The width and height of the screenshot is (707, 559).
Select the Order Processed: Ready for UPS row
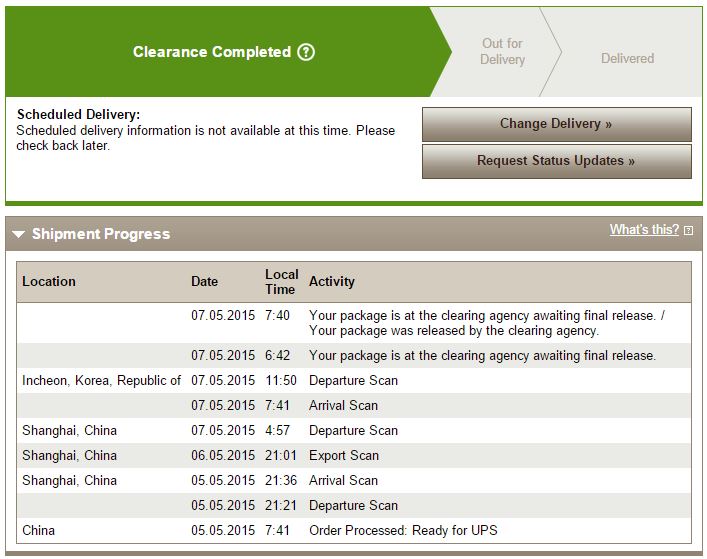[354, 530]
